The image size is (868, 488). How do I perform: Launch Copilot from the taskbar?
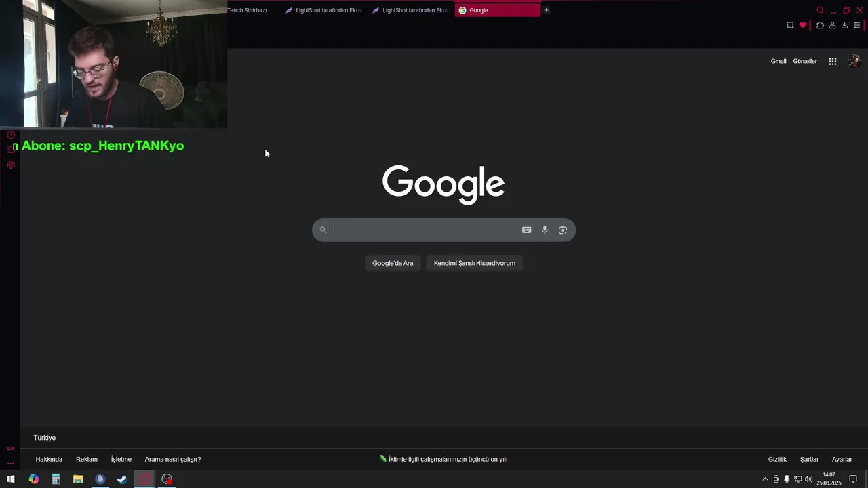[x=33, y=479]
